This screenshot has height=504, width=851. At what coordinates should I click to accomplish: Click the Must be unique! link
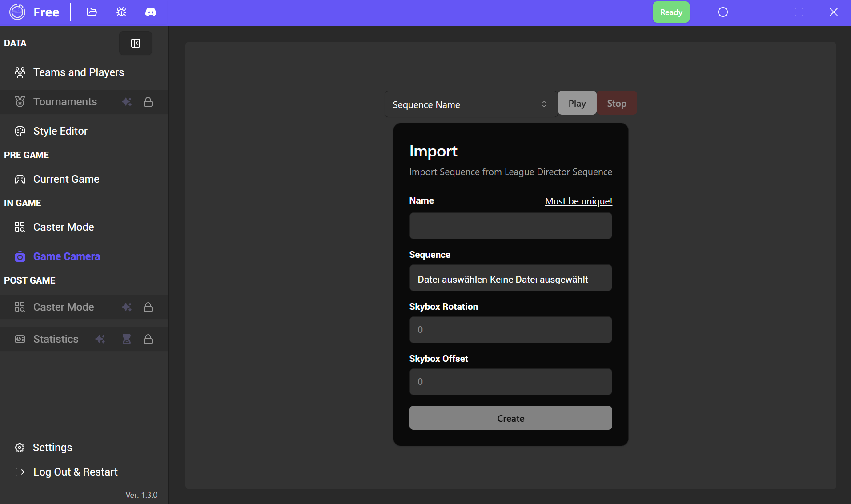[578, 201]
